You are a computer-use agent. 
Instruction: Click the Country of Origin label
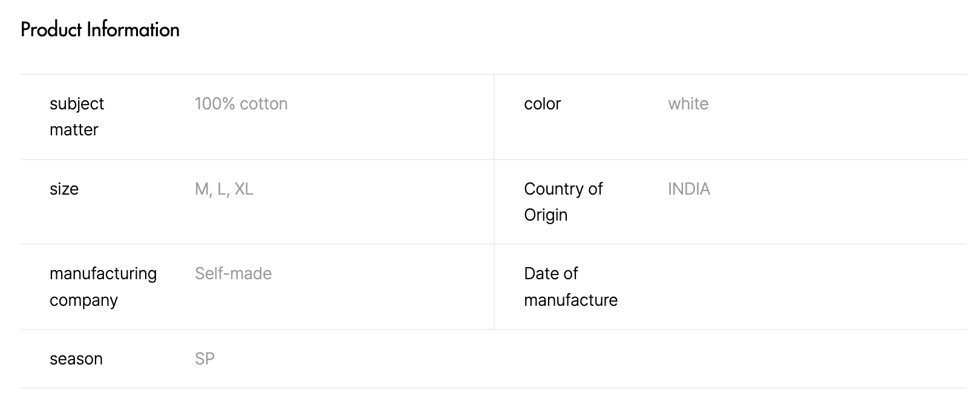point(563,201)
